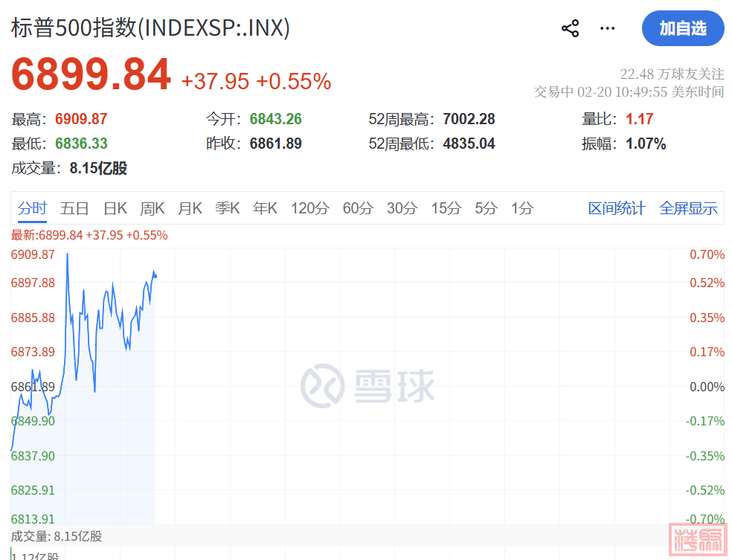The height and width of the screenshot is (560, 732).
Task: Pick the 15分 interval tab
Action: (446, 209)
